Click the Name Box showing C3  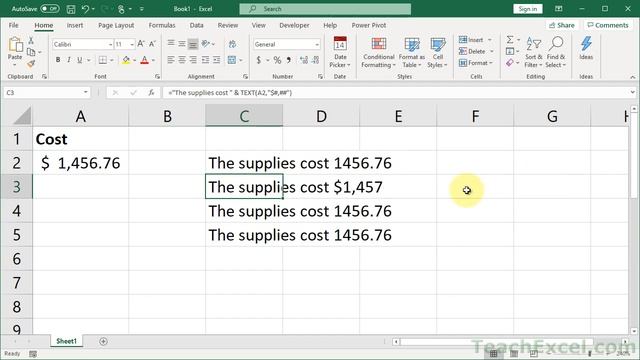(46, 93)
